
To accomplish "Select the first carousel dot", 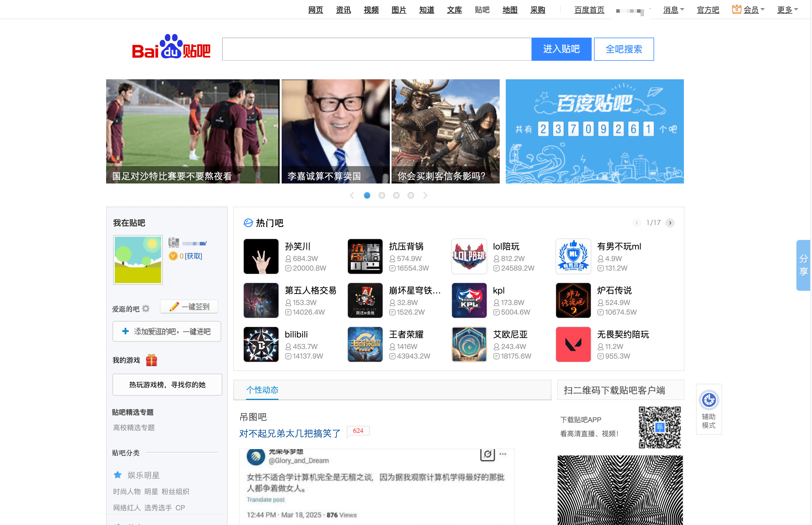I will pyautogui.click(x=367, y=195).
